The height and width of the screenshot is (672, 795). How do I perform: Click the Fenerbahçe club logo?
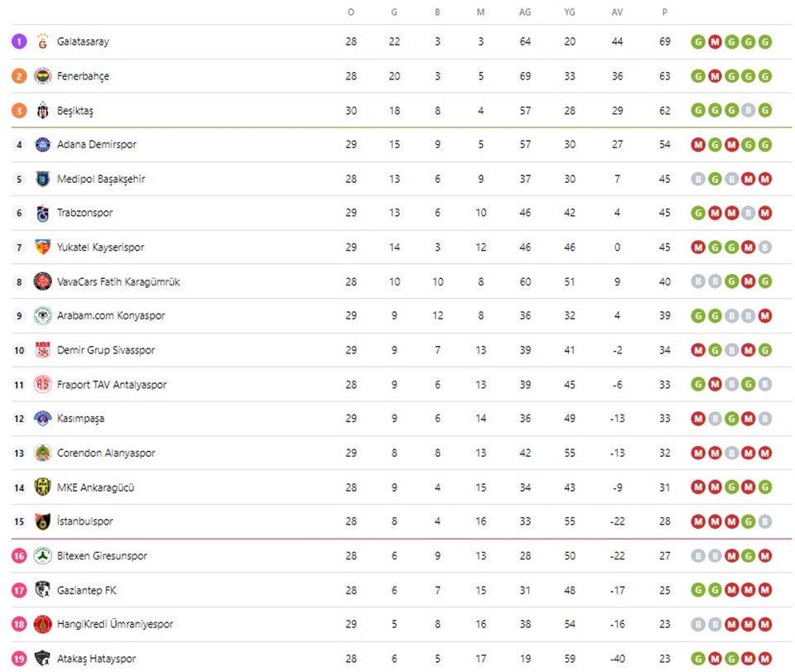pyautogui.click(x=42, y=76)
